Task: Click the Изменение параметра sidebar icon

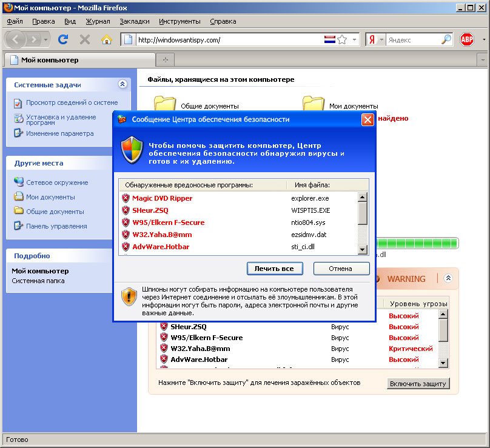Action: point(19,133)
